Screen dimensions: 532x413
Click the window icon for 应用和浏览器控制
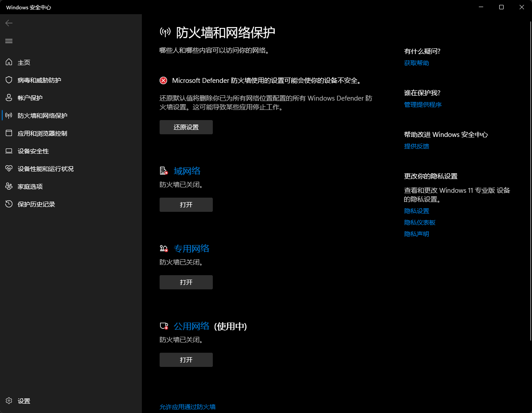tap(9, 133)
